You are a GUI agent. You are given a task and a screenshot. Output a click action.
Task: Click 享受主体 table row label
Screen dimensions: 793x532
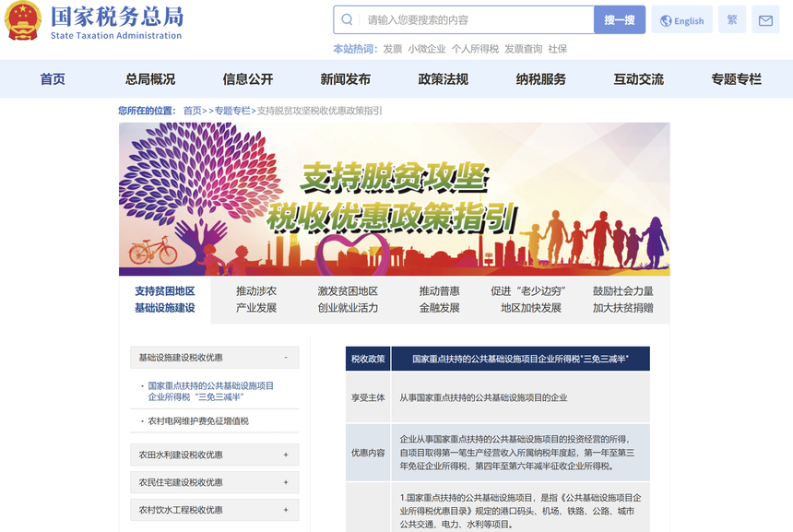[368, 398]
